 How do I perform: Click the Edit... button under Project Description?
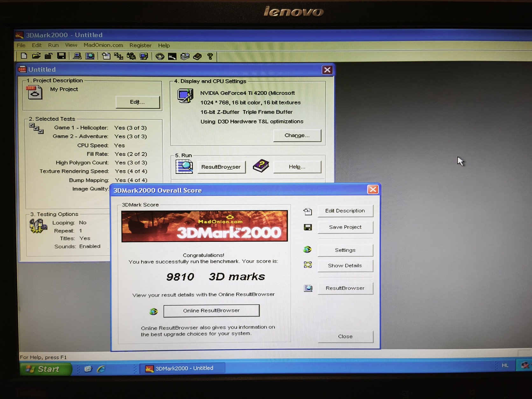137,102
